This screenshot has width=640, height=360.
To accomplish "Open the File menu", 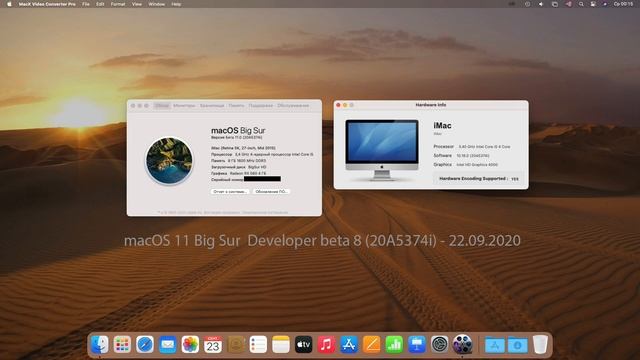I will (86, 4).
